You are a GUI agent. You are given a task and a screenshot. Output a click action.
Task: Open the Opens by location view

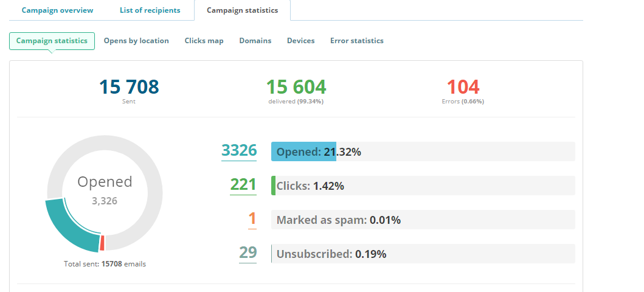(x=136, y=41)
